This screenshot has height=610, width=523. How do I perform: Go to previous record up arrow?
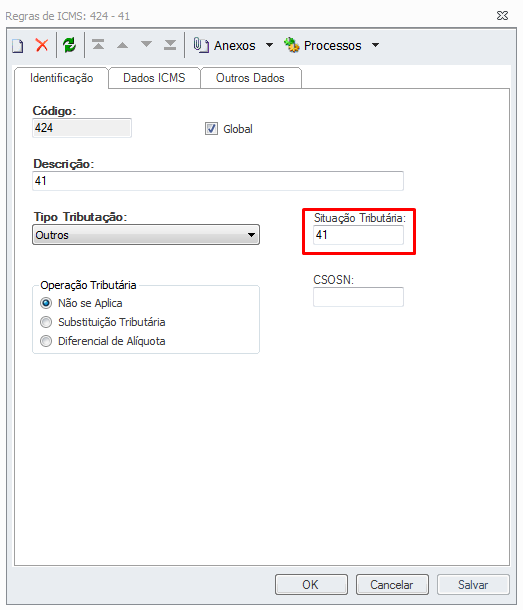coord(122,45)
